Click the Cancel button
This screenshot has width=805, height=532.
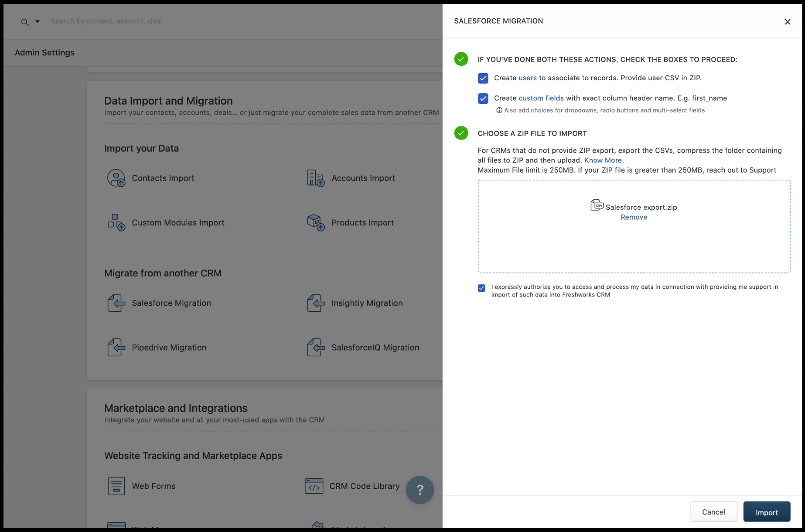(x=713, y=512)
